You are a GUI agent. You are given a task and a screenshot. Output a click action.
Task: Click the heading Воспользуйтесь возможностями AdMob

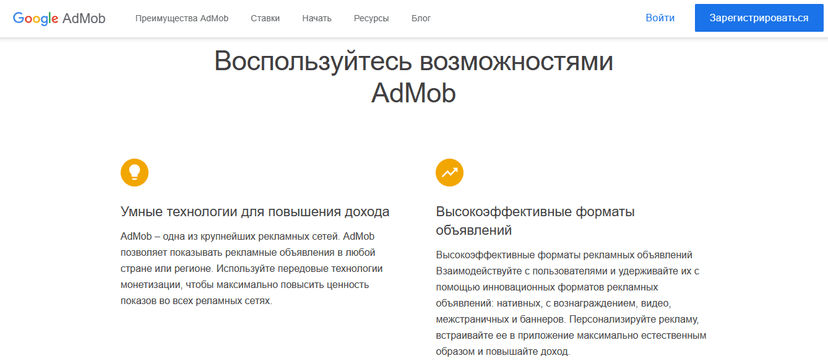[x=413, y=78]
